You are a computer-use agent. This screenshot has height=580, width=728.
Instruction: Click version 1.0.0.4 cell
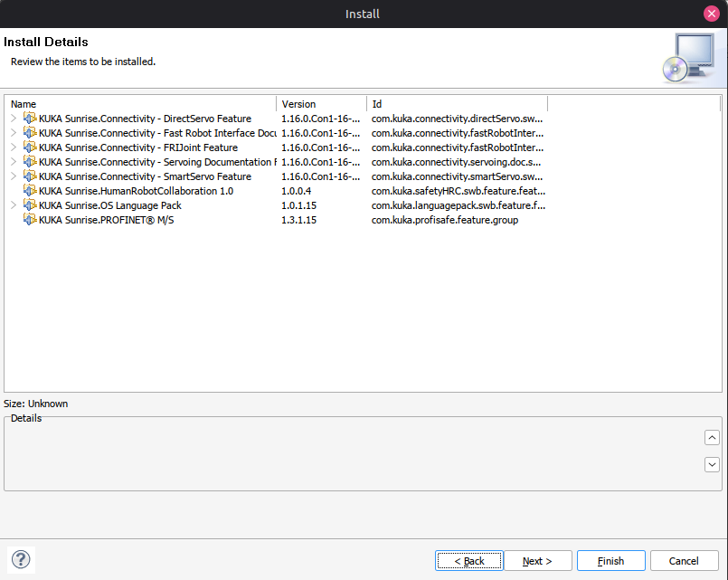point(297,191)
